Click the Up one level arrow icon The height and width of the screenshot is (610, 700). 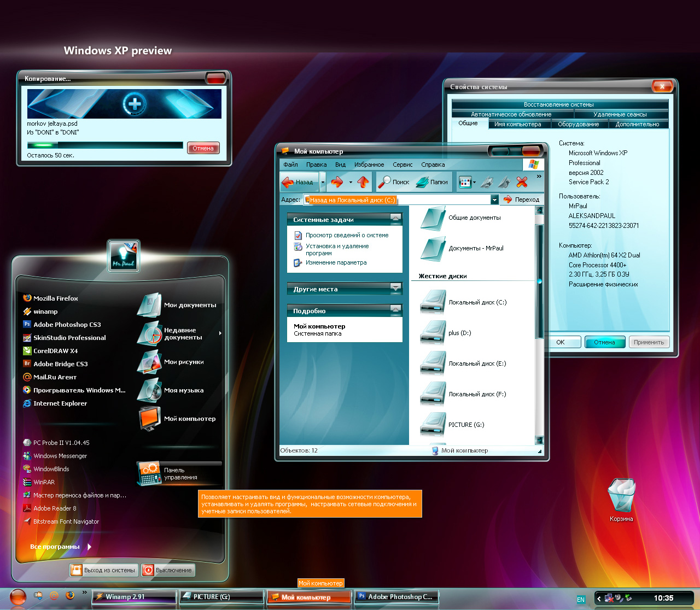[x=363, y=182]
